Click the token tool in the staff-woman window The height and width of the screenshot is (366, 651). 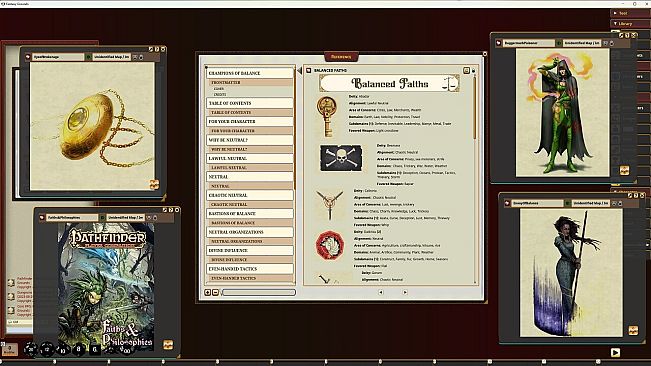tap(614, 203)
